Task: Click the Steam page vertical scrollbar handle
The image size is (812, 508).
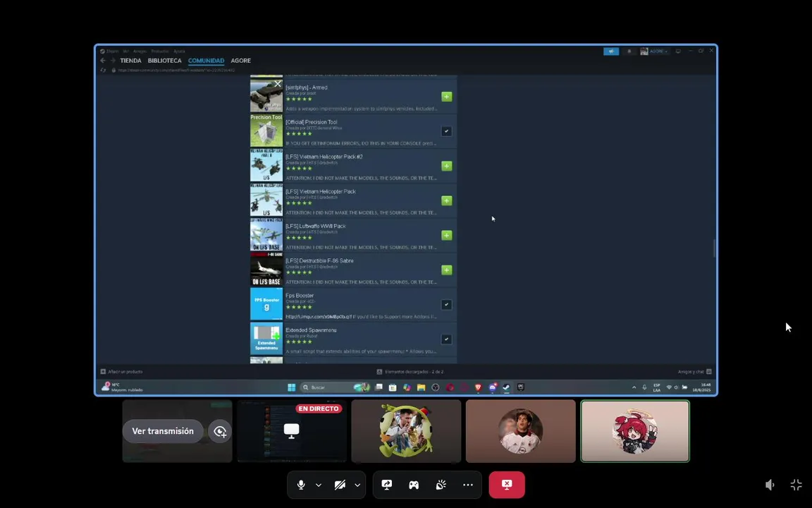Action: pos(715,248)
